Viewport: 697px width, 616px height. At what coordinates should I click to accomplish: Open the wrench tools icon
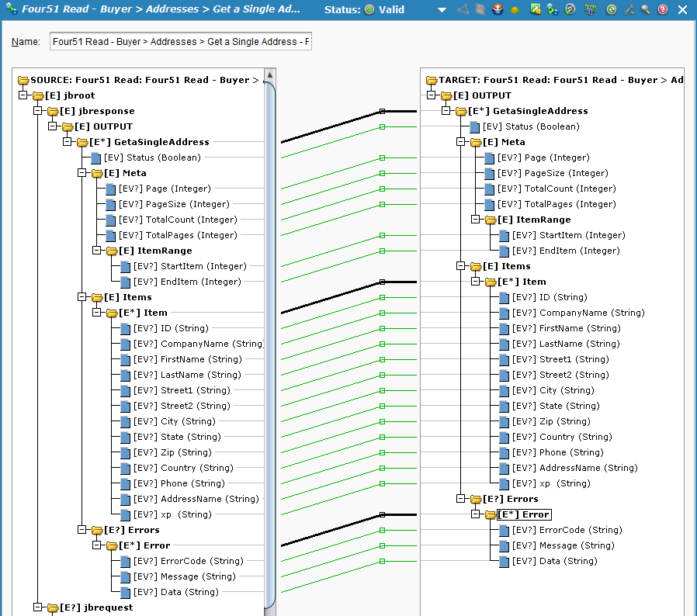[x=629, y=10]
